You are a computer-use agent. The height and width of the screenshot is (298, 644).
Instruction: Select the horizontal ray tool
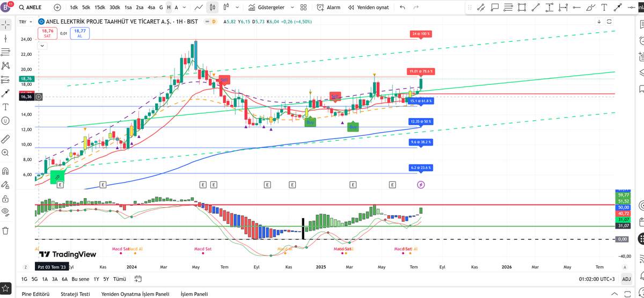tap(576, 8)
